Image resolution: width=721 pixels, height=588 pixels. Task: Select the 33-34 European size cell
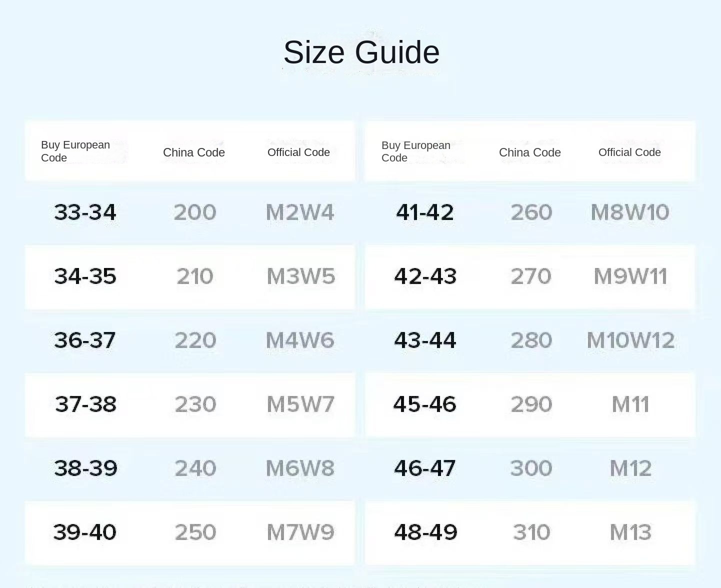(85, 212)
